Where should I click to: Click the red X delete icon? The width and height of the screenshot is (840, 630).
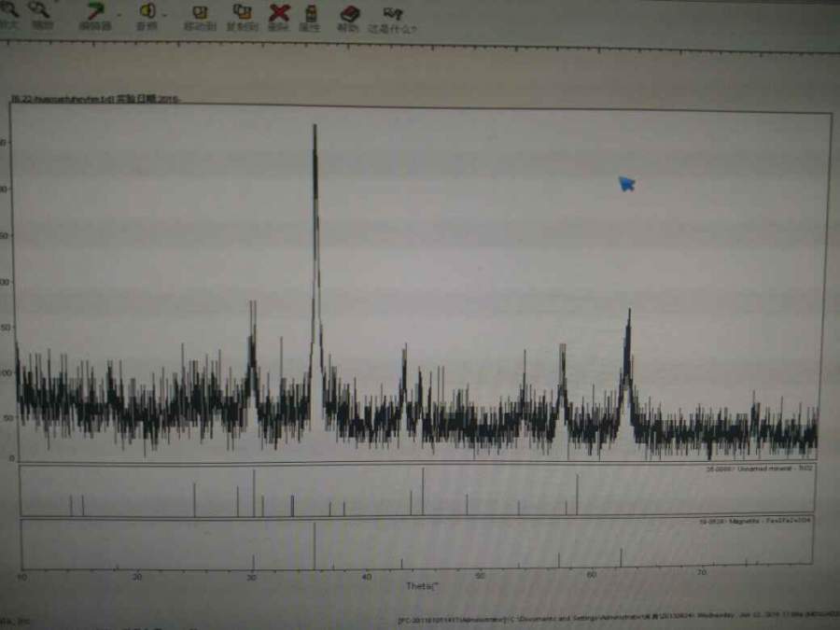(279, 13)
